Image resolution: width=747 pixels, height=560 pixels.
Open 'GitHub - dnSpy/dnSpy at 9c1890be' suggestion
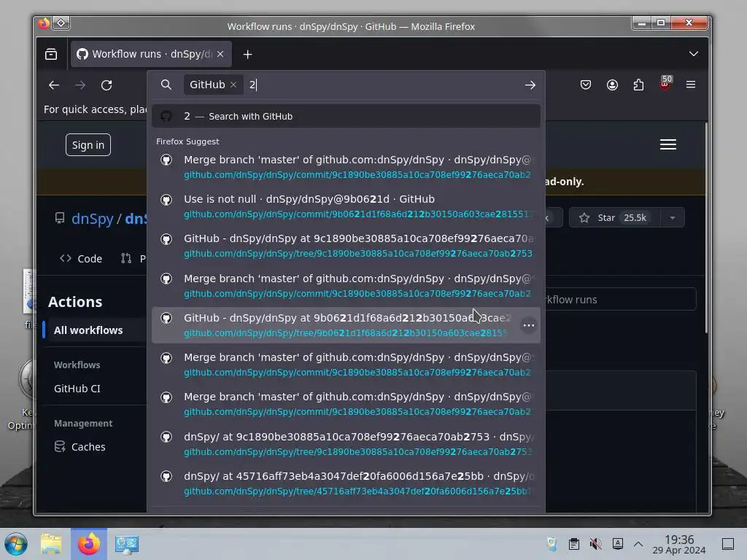point(346,246)
